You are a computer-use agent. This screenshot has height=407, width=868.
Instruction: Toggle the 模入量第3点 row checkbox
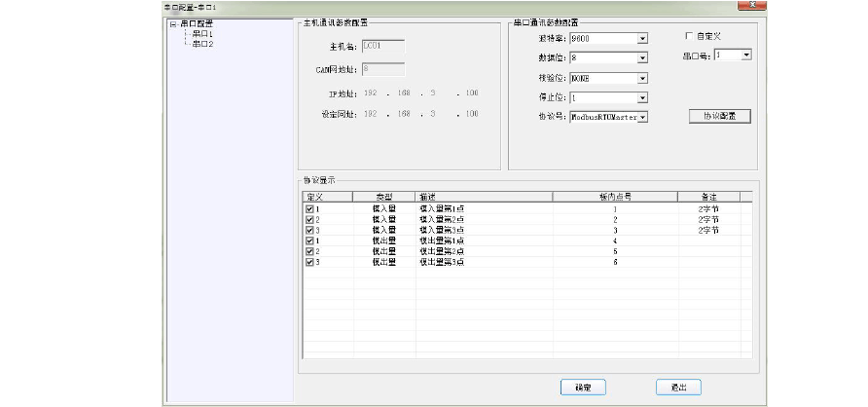(x=309, y=230)
